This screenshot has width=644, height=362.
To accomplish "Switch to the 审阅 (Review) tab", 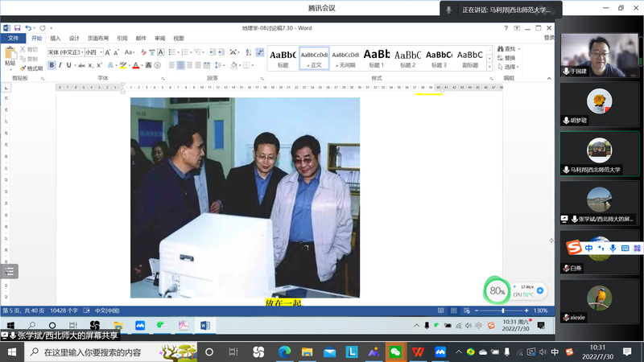I will coord(159,38).
